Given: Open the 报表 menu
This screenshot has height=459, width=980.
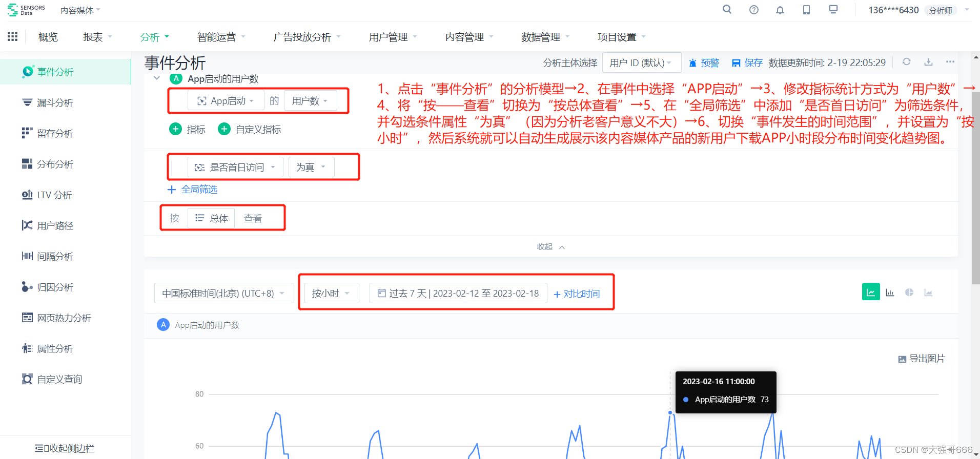Looking at the screenshot, I should tap(97, 37).
